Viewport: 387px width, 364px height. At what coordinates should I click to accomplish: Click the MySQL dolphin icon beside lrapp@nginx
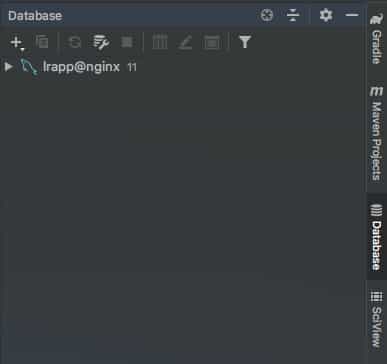[x=29, y=67]
